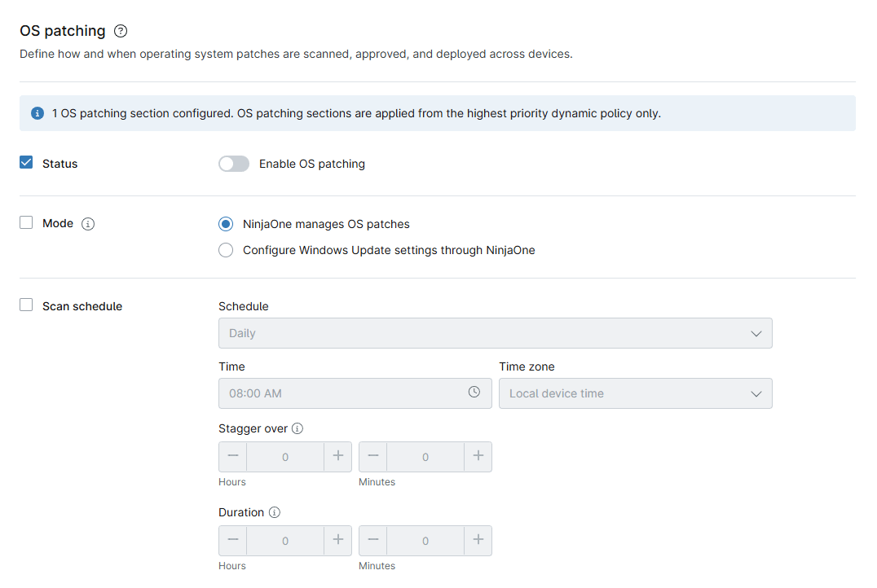Check the Scan schedule checkbox
877x588 pixels.
25,305
